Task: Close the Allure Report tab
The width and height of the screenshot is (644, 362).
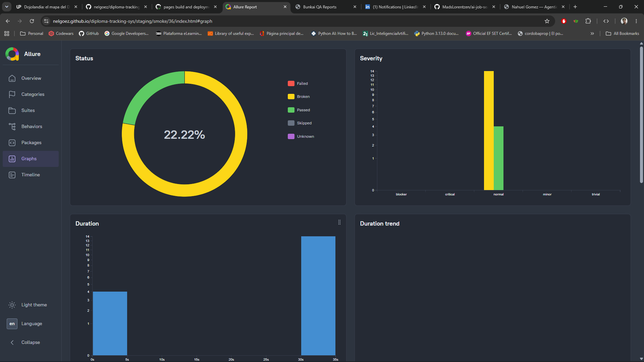Action: [x=285, y=7]
